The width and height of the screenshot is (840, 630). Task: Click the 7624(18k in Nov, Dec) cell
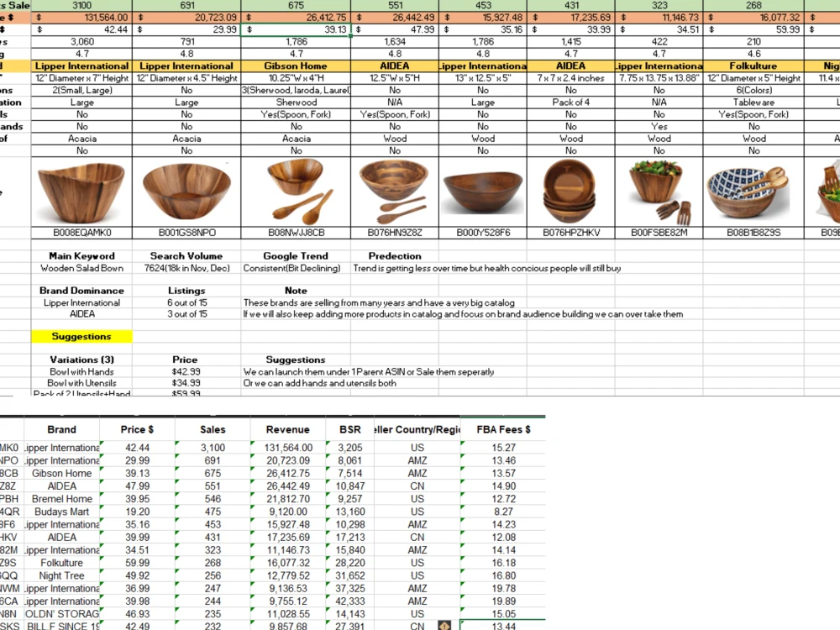[x=186, y=268]
